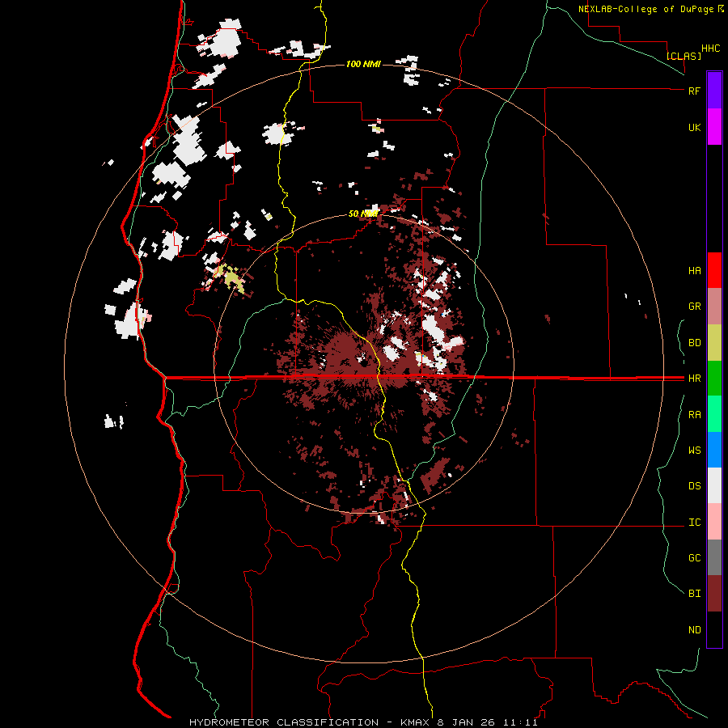The width and height of the screenshot is (728, 728).
Task: Click the RF legend label
Action: 694,91
